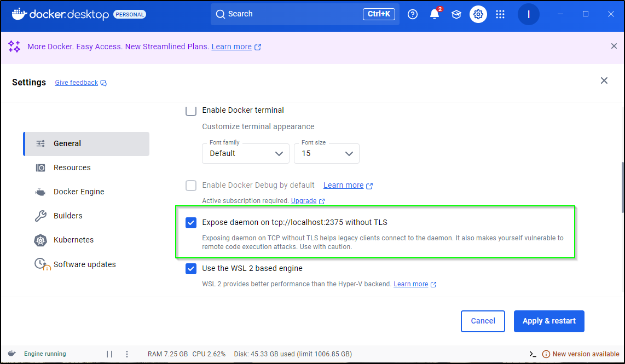Click the settings gear icon in header

coord(478,14)
